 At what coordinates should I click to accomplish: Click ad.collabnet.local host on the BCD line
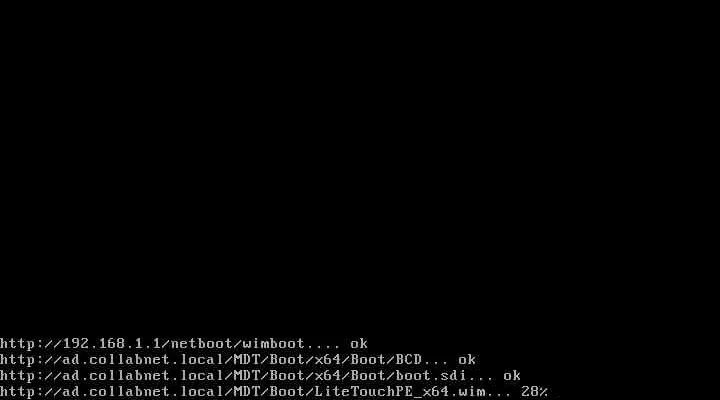(x=143, y=360)
